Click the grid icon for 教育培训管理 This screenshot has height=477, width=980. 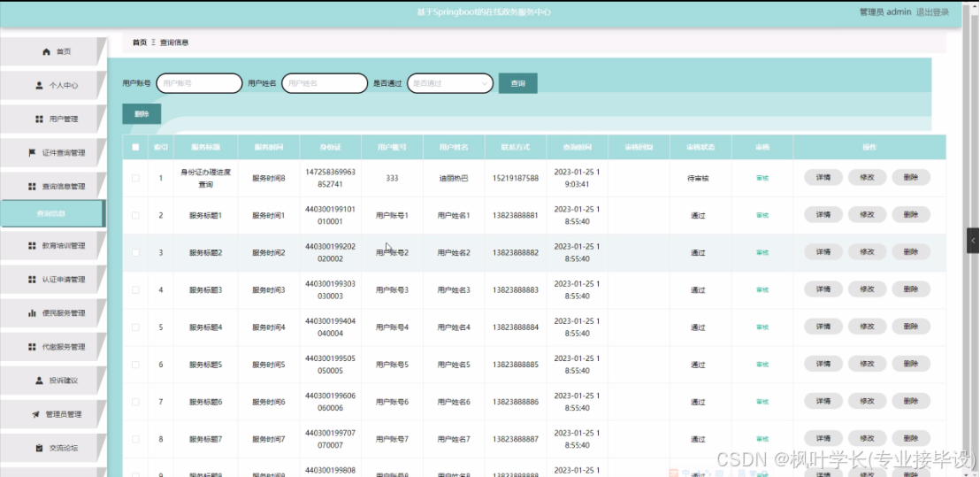coord(33,246)
